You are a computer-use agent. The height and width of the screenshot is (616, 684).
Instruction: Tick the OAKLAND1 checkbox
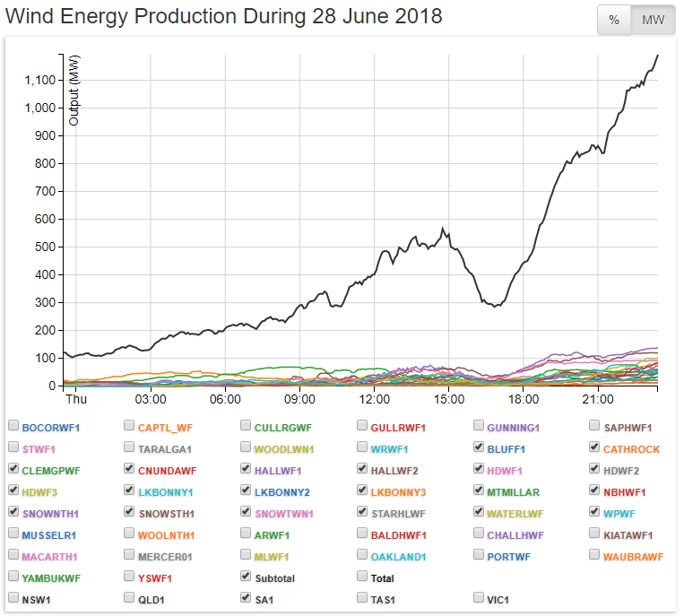363,555
